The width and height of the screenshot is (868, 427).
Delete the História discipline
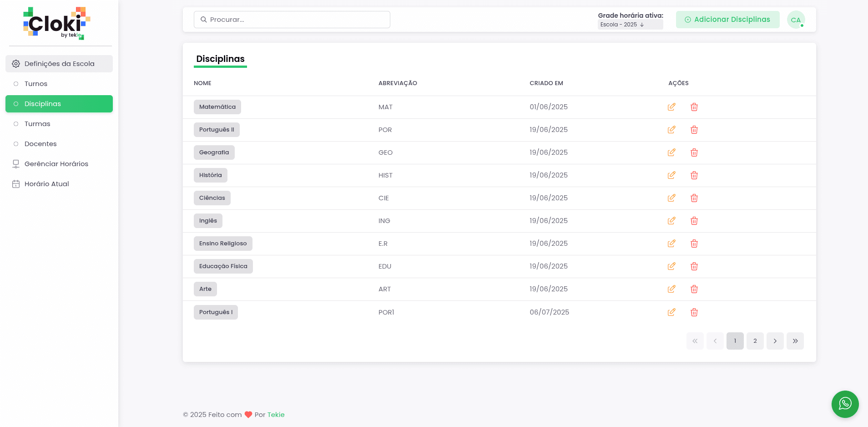(694, 175)
